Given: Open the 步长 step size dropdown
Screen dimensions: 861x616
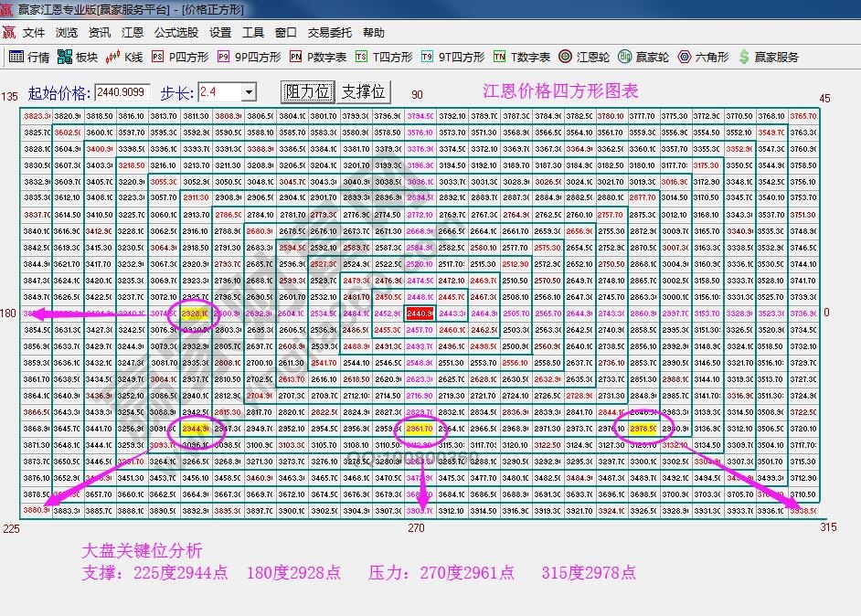Looking at the screenshot, I should (248, 92).
